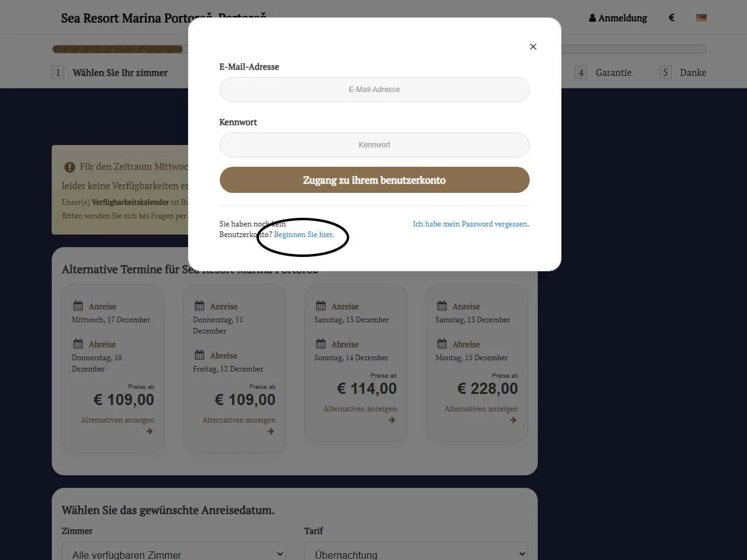Click Zugang zu ihrem benutzerkonto button
The image size is (747, 560).
pos(375,180)
